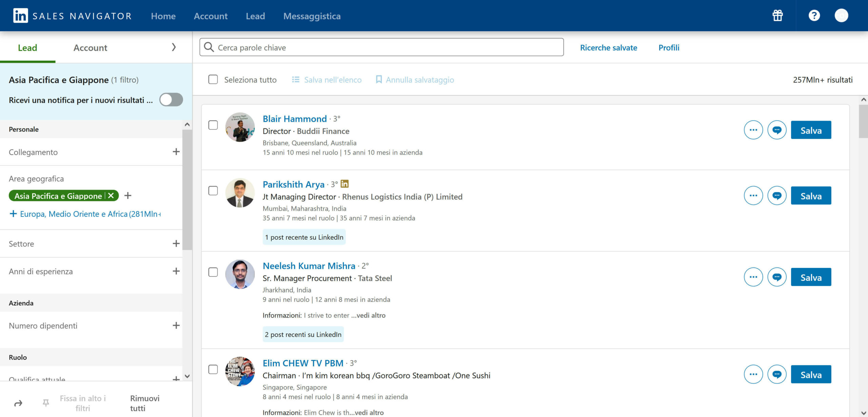The image size is (868, 417).
Task: Select Blair Hammond's checkbox
Action: click(213, 125)
